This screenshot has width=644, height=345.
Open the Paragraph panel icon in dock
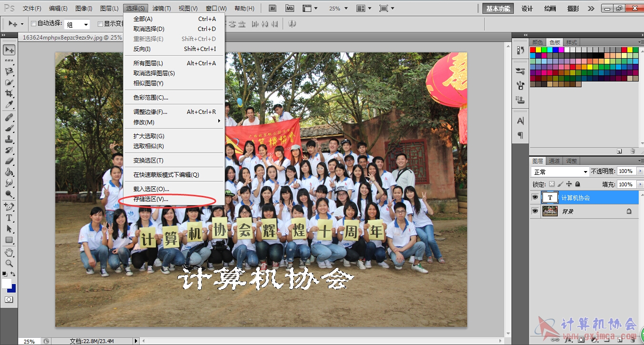(520, 135)
